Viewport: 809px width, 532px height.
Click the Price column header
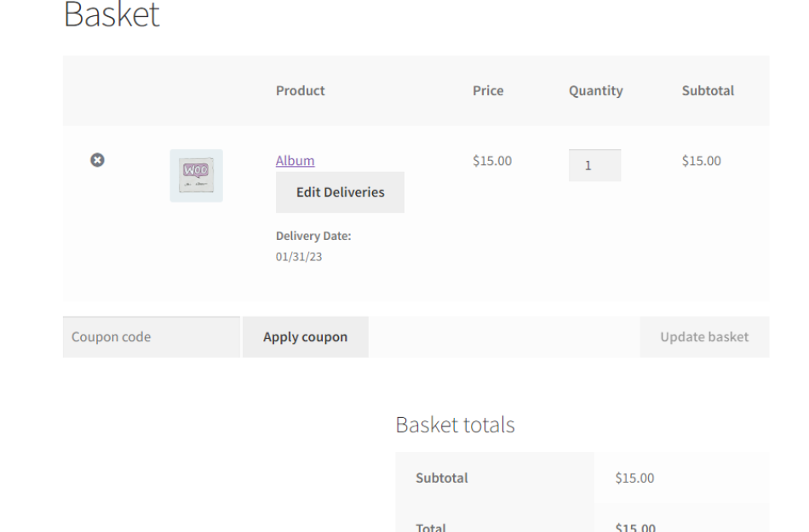(489, 90)
